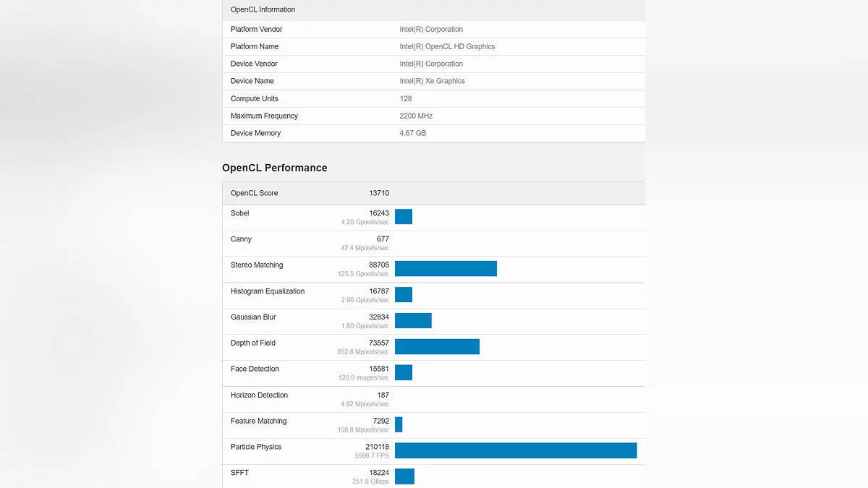The image size is (868, 488).
Task: Select the Horizon Detection label
Action: pyautogui.click(x=259, y=395)
